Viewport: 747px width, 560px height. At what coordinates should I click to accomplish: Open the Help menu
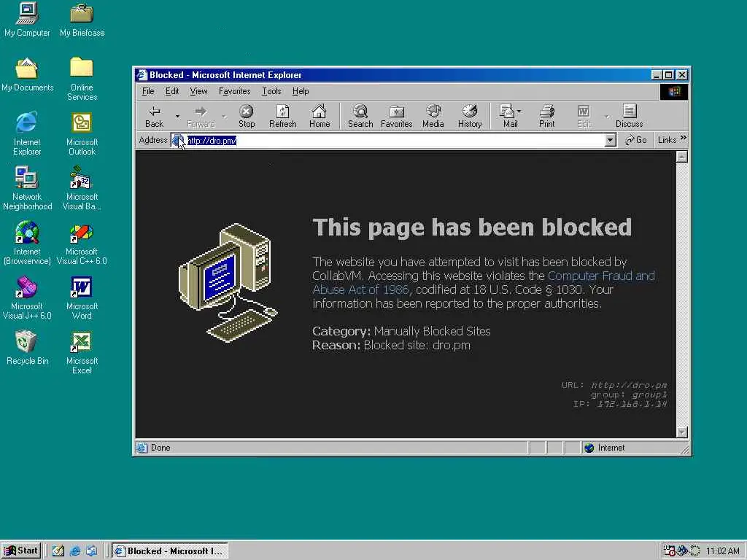[x=300, y=91]
